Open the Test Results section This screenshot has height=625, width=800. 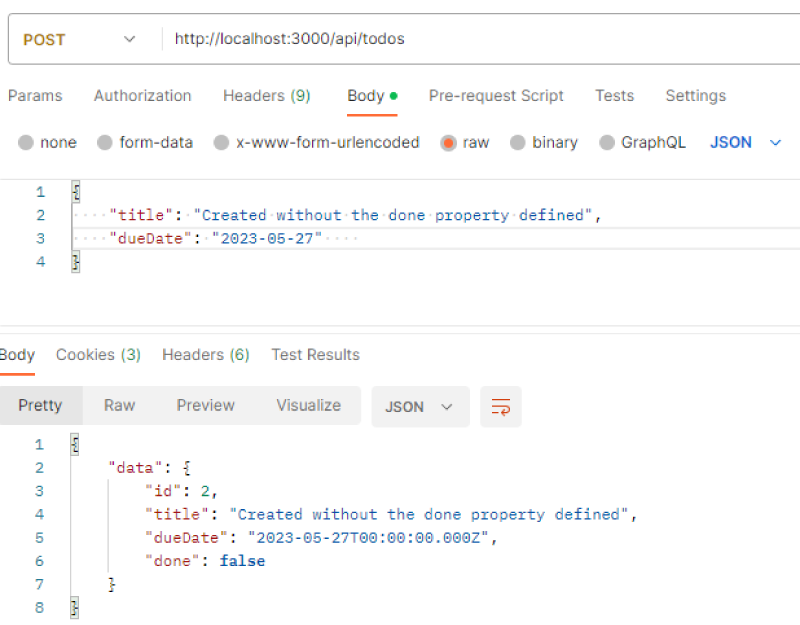[x=315, y=354]
